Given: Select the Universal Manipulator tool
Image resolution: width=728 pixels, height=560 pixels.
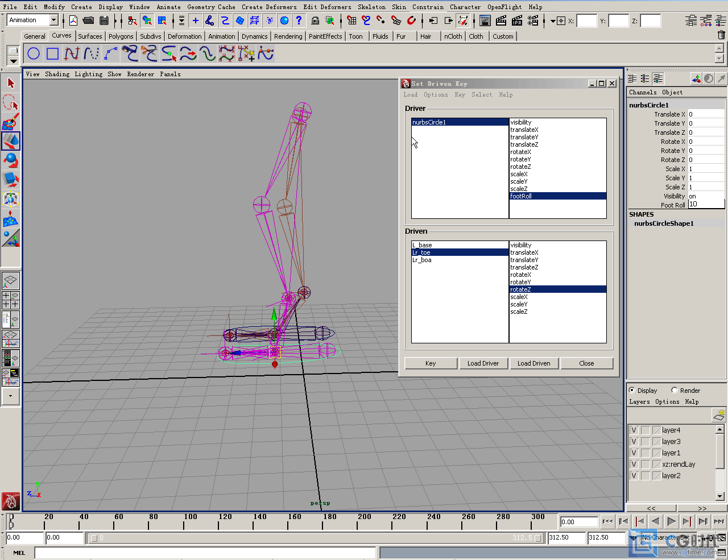Looking at the screenshot, I should (11, 198).
